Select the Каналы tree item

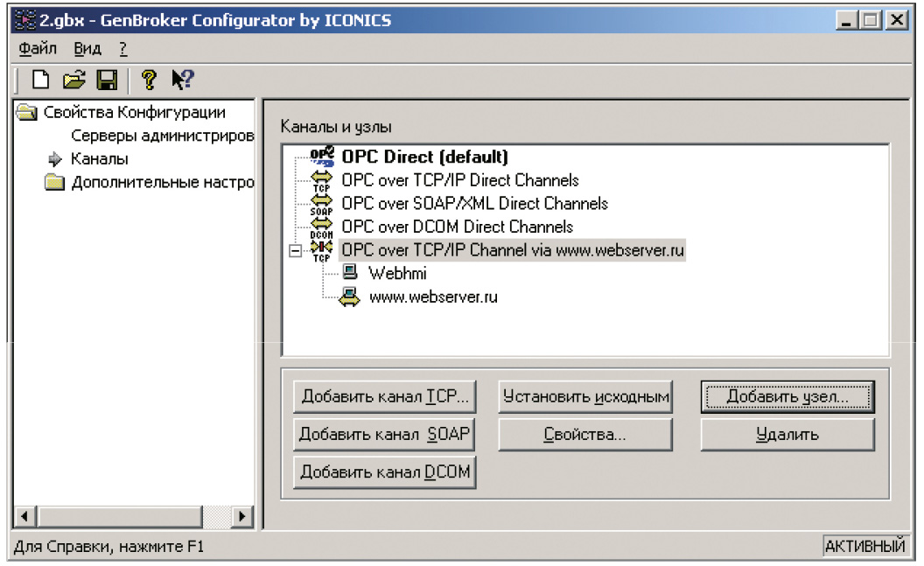click(x=100, y=159)
